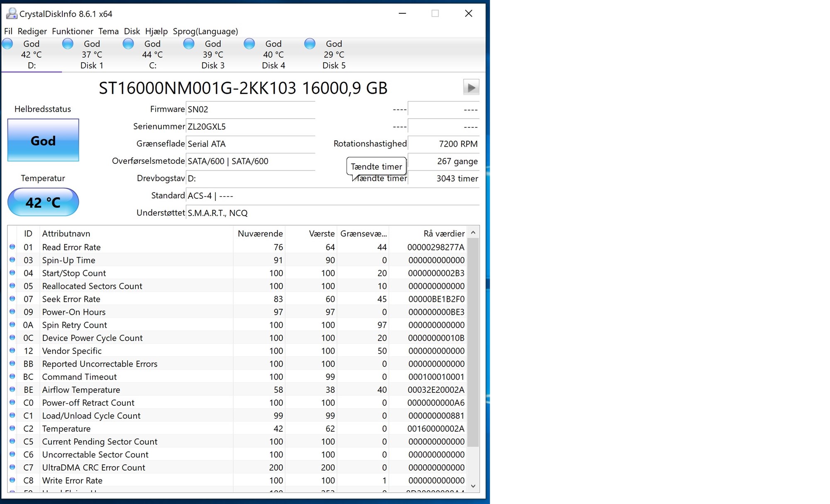Screen dimensions: 830x504
Task: Open the Sprog(Language) menu
Action: tap(205, 31)
